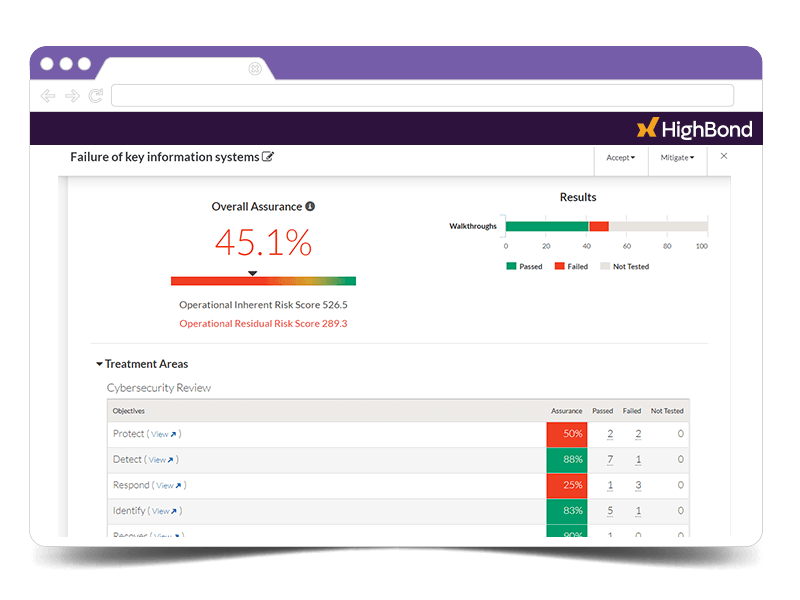Click the Walkthroughs chart label
The image size is (800, 600).
tap(472, 226)
